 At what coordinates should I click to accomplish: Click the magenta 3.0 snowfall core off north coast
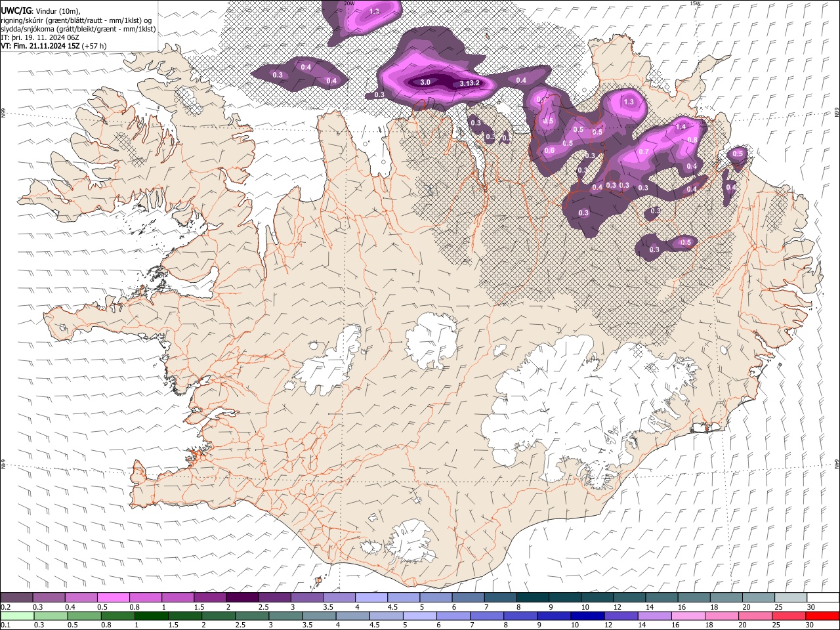point(436,81)
